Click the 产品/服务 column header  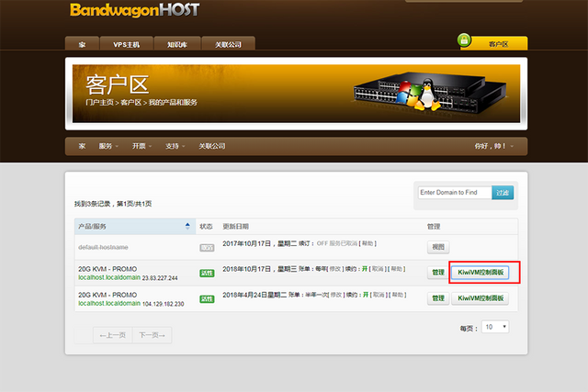[135, 227]
